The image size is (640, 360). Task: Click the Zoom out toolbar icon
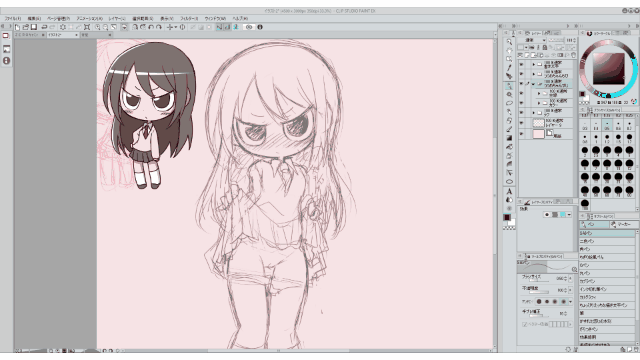[106, 27]
